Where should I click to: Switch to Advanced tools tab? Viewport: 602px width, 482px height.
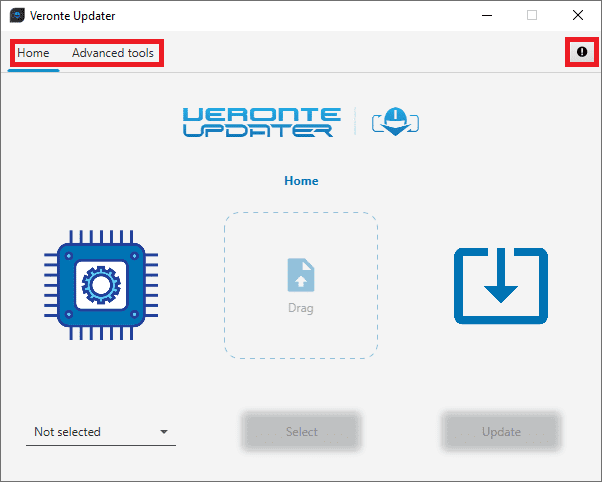point(113,53)
